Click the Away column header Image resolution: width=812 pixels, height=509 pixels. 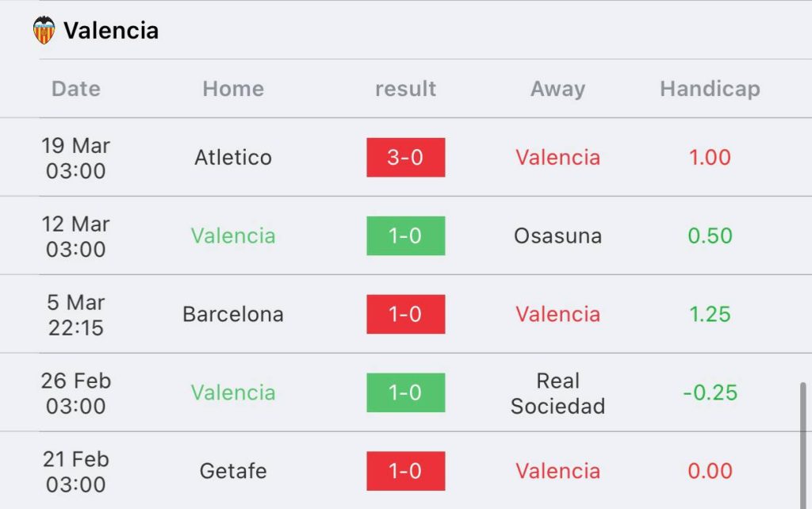[557, 89]
